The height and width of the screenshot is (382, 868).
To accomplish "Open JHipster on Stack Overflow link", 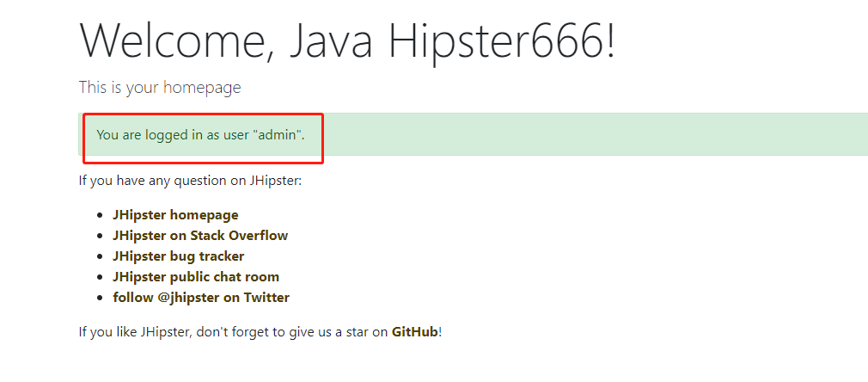I will (200, 235).
